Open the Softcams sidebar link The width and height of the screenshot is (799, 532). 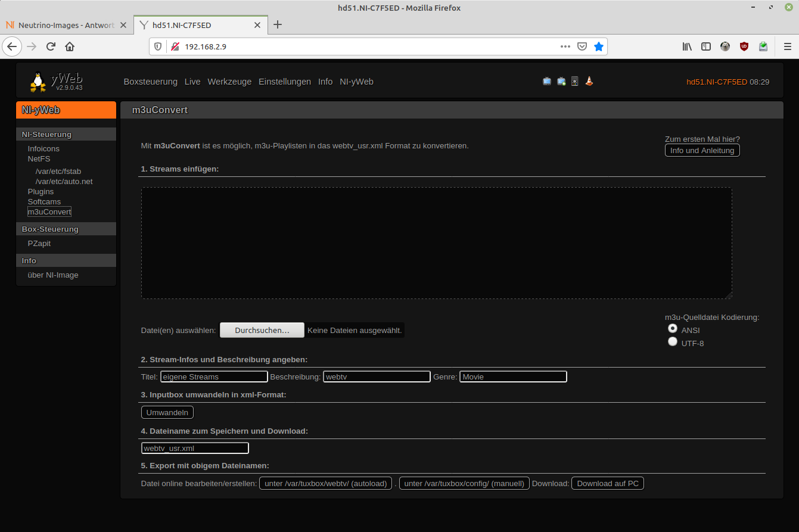pyautogui.click(x=44, y=202)
